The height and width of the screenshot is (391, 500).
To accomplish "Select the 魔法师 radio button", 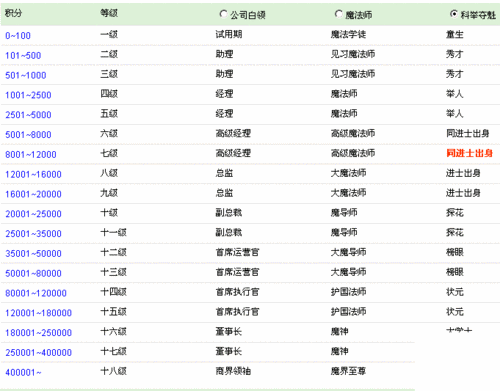I will click(x=339, y=14).
